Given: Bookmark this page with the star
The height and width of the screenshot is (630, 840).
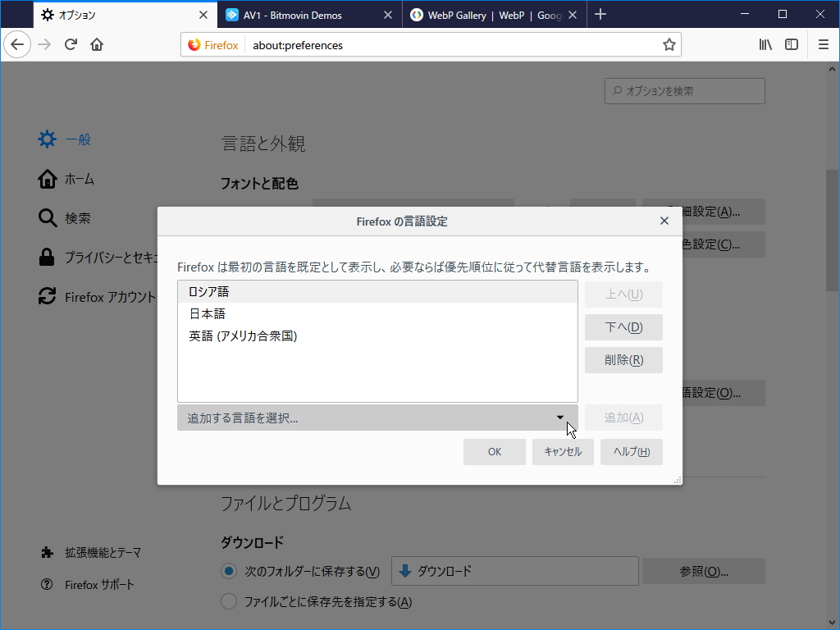Looking at the screenshot, I should pyautogui.click(x=669, y=44).
